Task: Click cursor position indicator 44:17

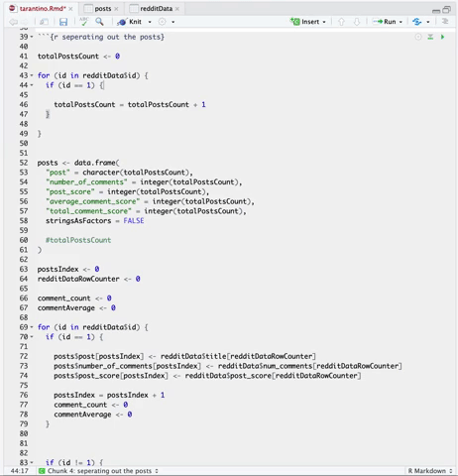Action: click(20, 471)
